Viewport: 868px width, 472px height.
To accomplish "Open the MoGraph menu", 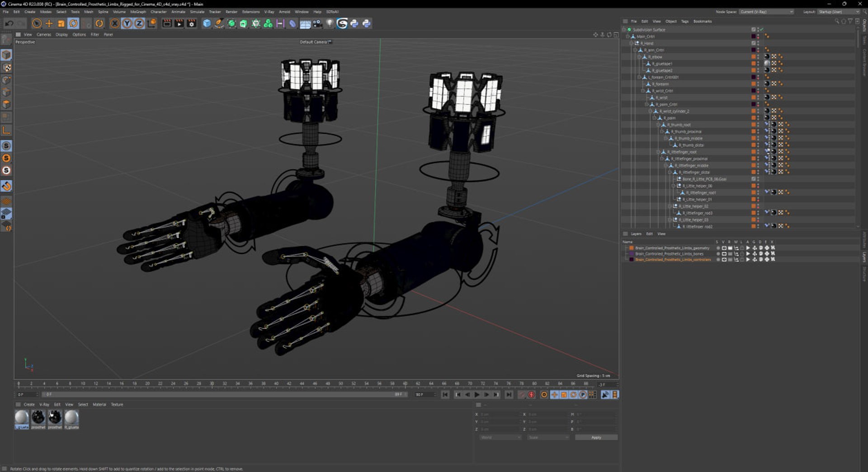I will (x=138, y=12).
